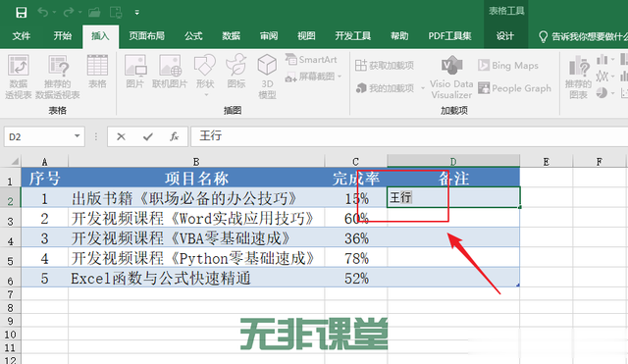Click the Redo arrow icon

point(69,13)
